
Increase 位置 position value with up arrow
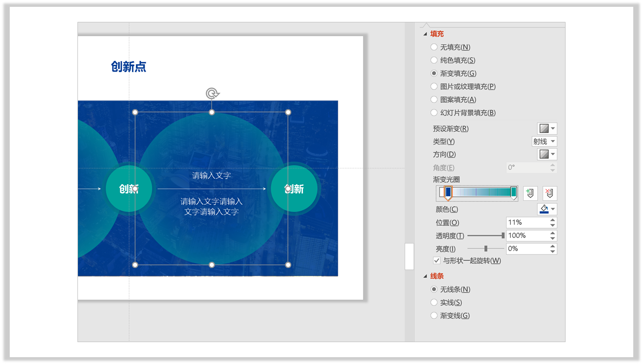[552, 220]
